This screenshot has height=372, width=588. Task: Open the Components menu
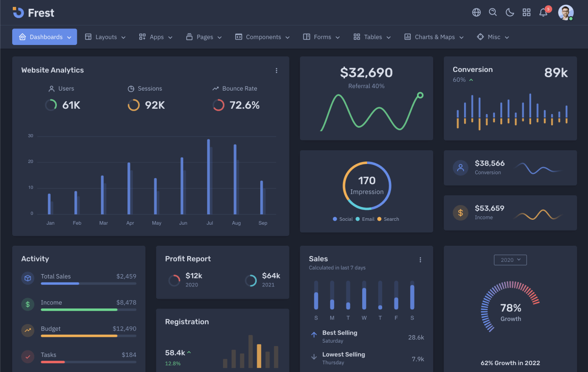click(x=262, y=37)
